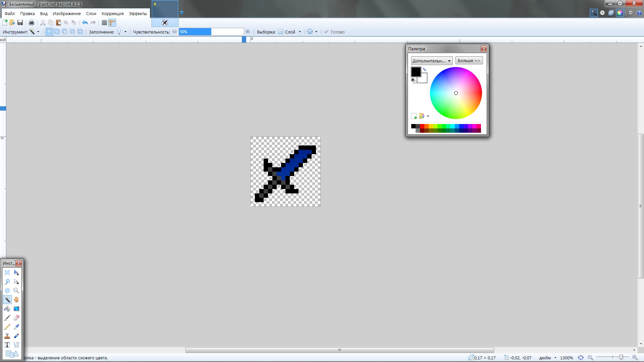Select the Gradient tool
Image resolution: width=644 pixels, height=362 pixels.
[x=16, y=309]
